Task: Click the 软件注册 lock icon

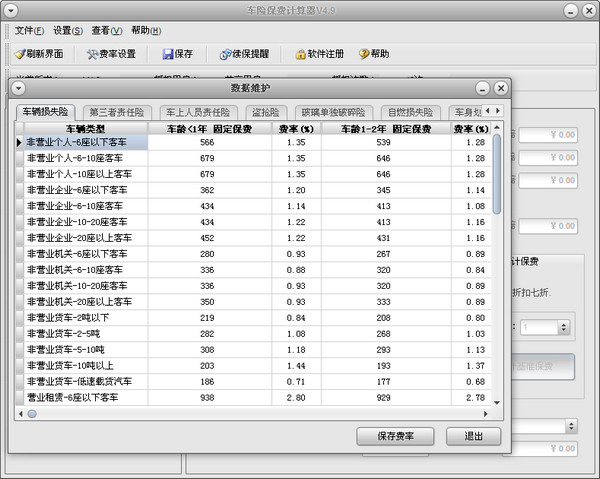Action: pos(300,54)
